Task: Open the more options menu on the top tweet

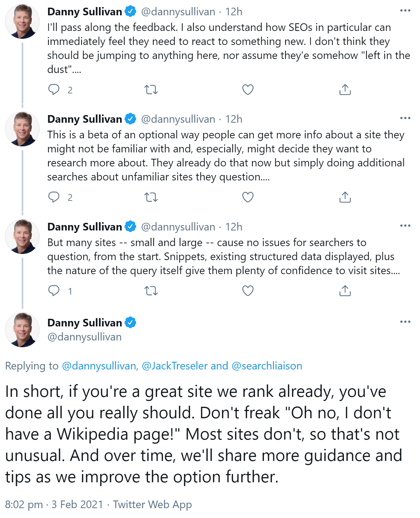Action: tap(405, 11)
